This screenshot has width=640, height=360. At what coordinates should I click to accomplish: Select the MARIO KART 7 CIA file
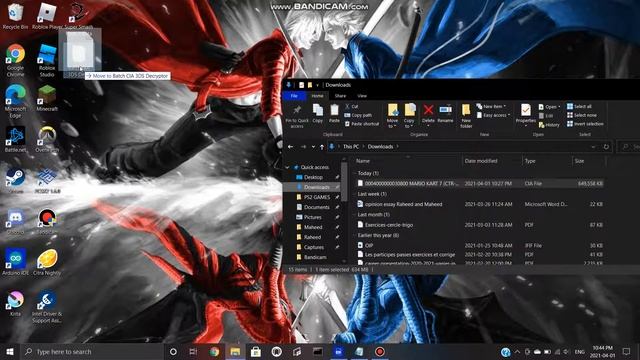click(x=480, y=184)
